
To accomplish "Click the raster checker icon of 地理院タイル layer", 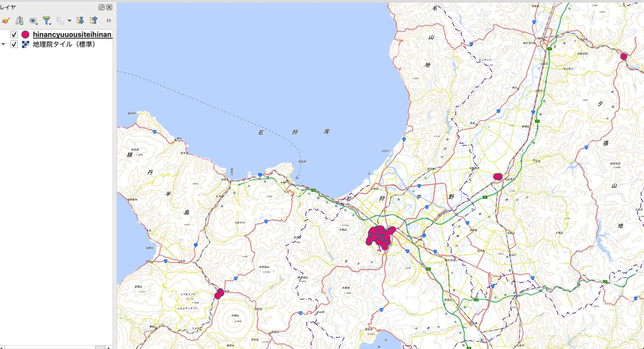I will [x=25, y=44].
